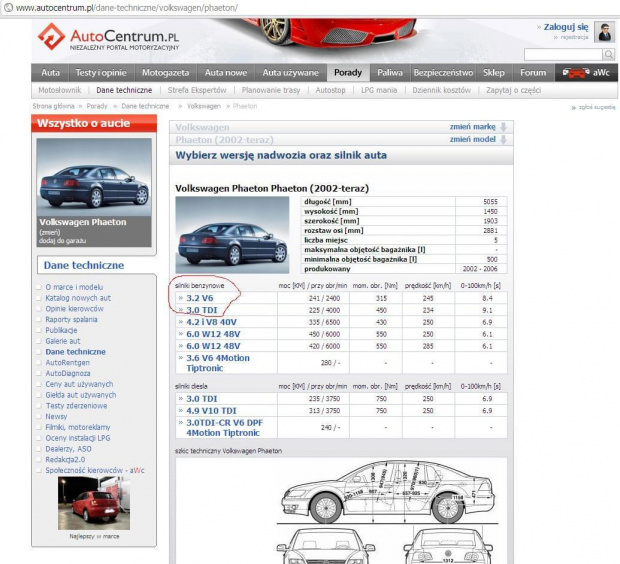Open the zmień model link
This screenshot has height=564, width=620.
click(473, 139)
